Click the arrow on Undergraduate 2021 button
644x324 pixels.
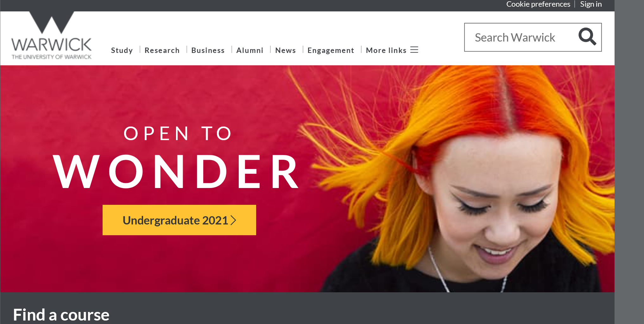233,220
